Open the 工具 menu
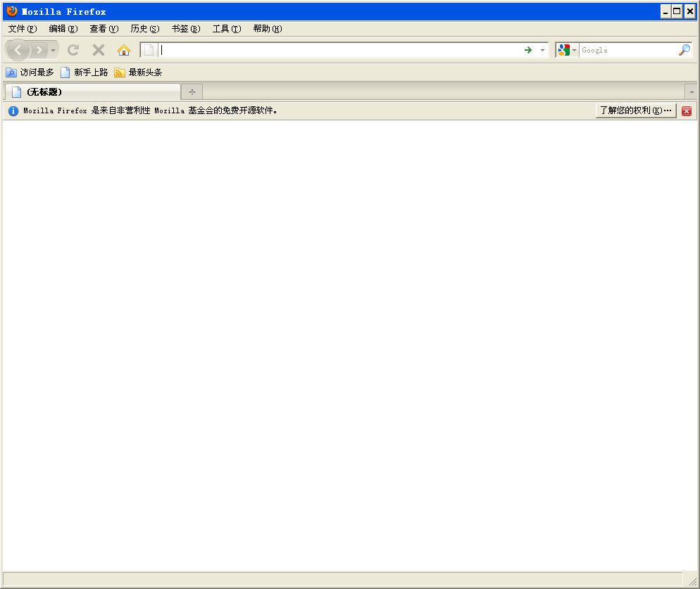The height and width of the screenshot is (589, 700). [x=226, y=29]
